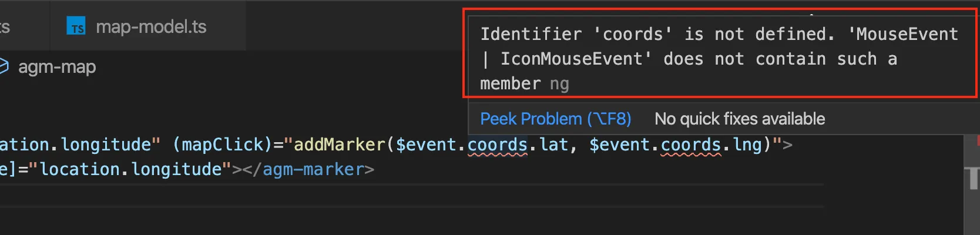Click "location.longitude" string on the second line
This screenshot has height=235, width=980.
[130, 170]
